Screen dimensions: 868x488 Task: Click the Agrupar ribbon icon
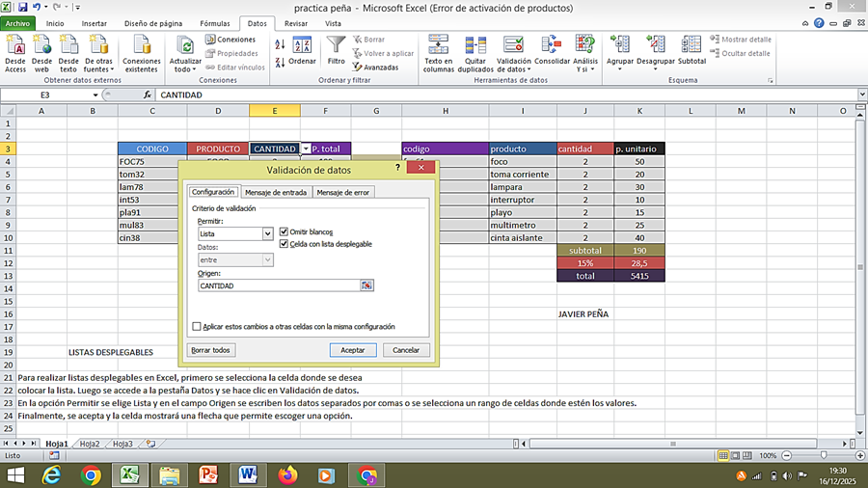click(x=620, y=46)
